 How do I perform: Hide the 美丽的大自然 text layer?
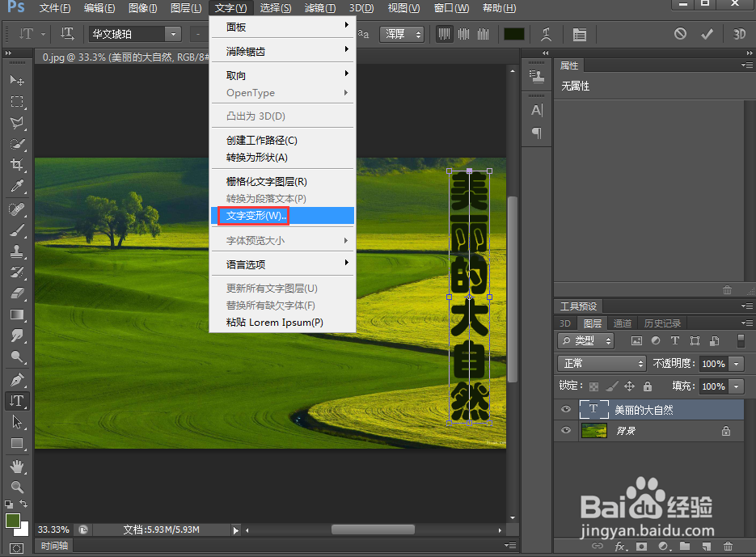pos(566,409)
